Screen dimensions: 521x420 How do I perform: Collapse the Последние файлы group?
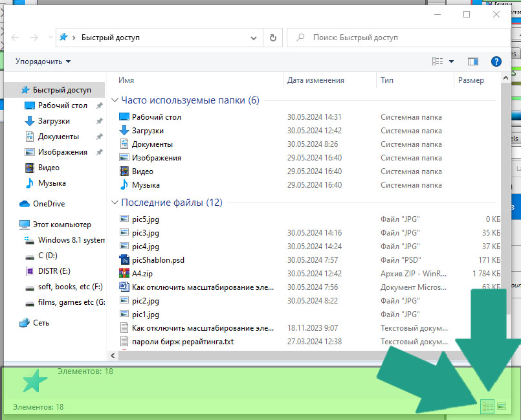coord(115,203)
